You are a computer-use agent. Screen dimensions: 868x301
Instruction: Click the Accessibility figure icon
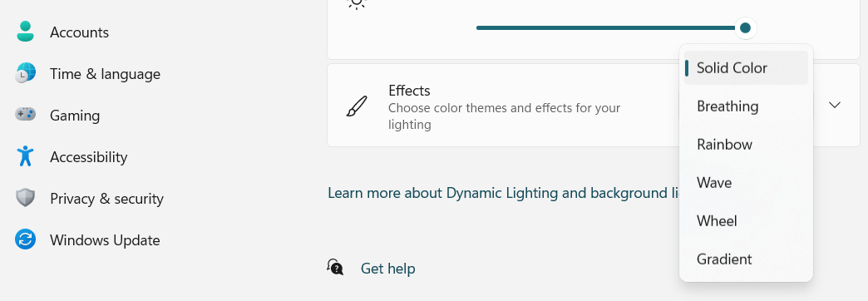pos(26,156)
